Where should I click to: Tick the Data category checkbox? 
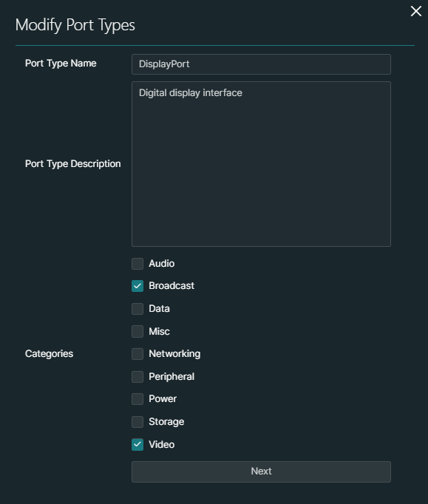[x=137, y=309]
